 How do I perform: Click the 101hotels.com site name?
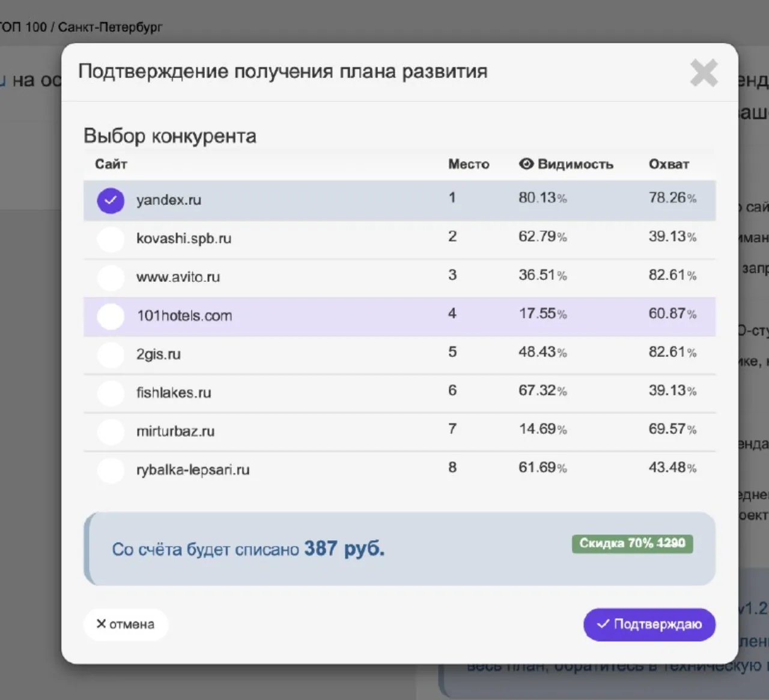click(184, 315)
